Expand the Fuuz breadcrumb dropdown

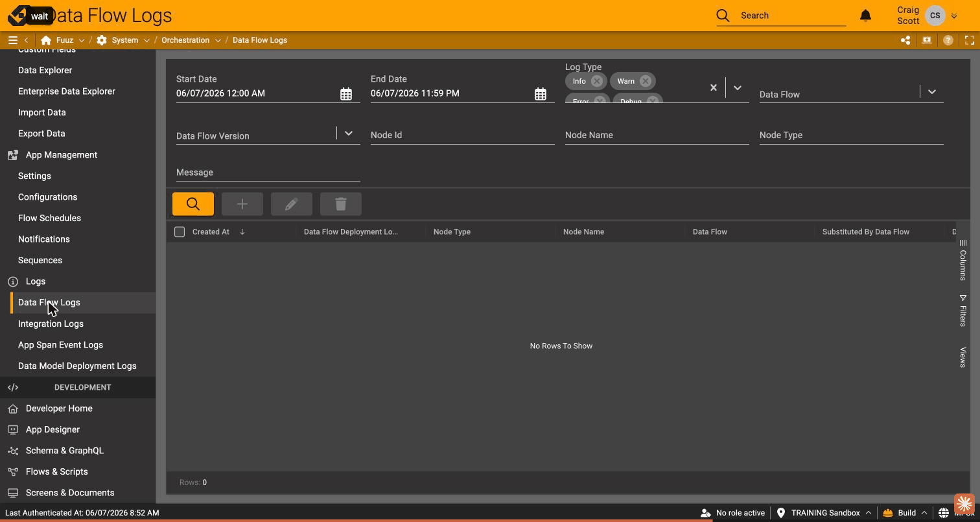[x=82, y=40]
